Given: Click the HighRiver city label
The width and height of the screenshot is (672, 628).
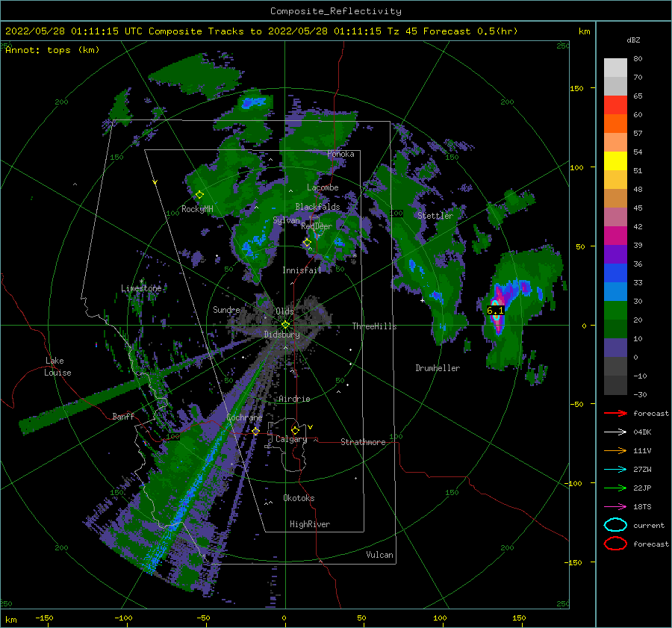Looking at the screenshot, I should click(x=310, y=524).
